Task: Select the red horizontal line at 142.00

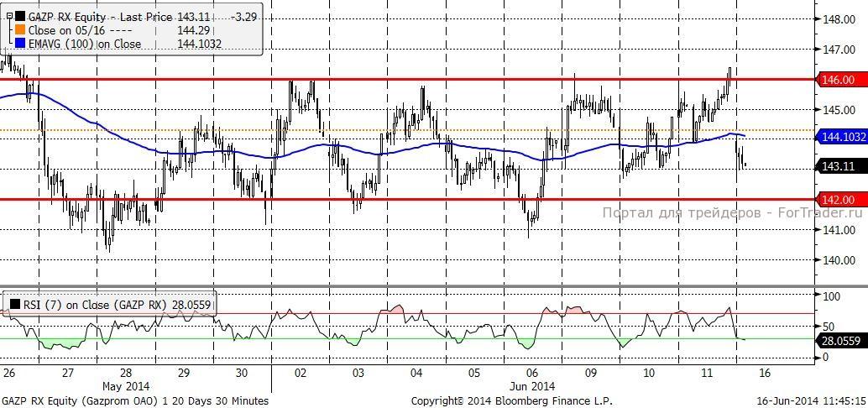Action: pyautogui.click(x=408, y=199)
